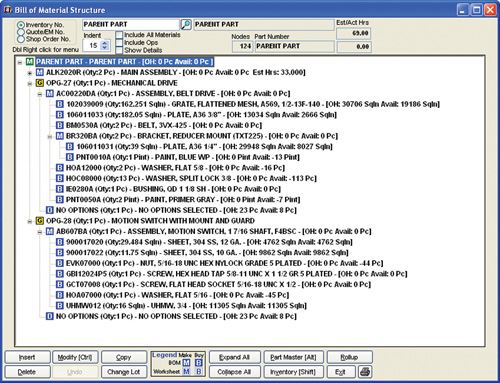Click the B icon of 900017020 sheet row
This screenshot has width=500, height=383.
point(60,242)
